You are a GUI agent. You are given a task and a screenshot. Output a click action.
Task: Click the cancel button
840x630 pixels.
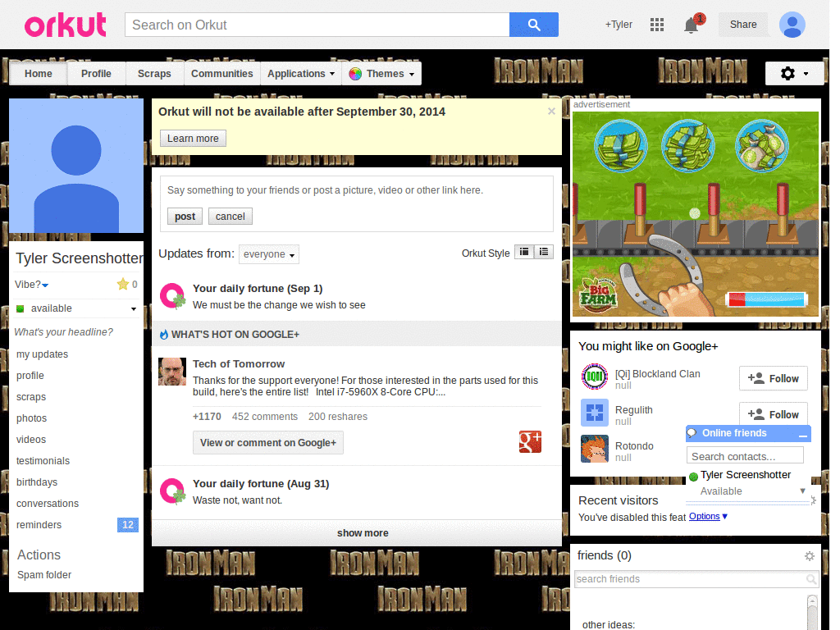pos(231,217)
